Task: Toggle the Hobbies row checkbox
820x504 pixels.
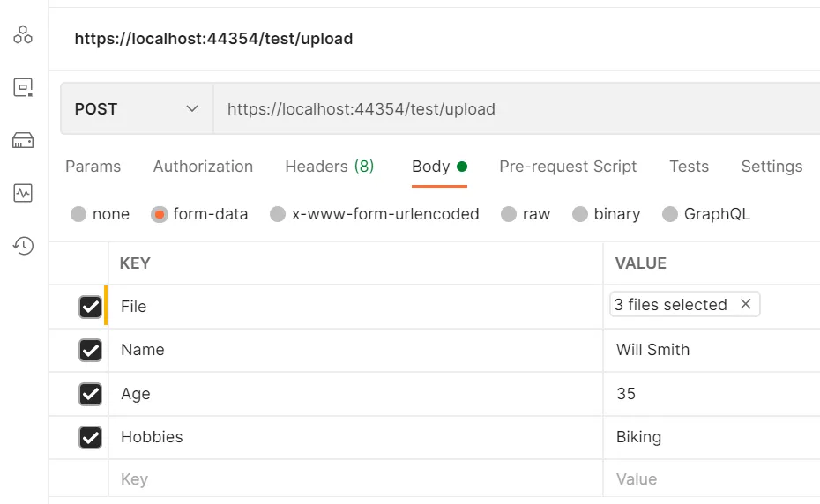Action: click(90, 437)
